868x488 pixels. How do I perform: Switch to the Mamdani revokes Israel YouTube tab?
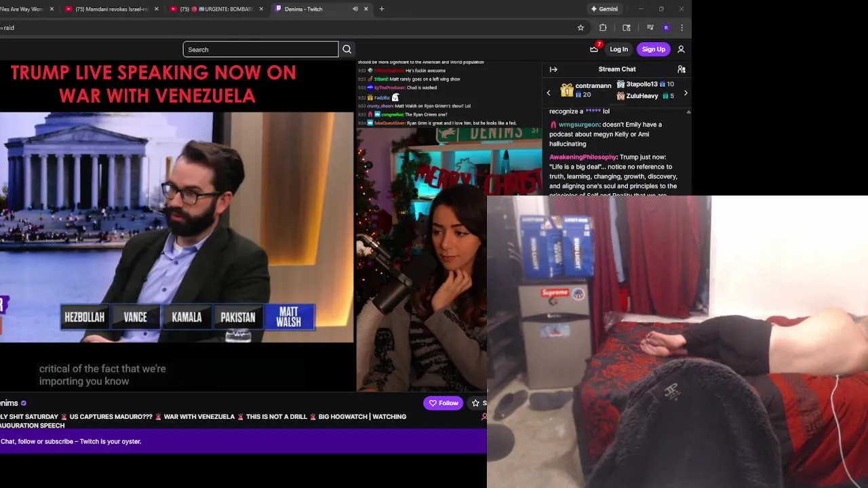111,9
